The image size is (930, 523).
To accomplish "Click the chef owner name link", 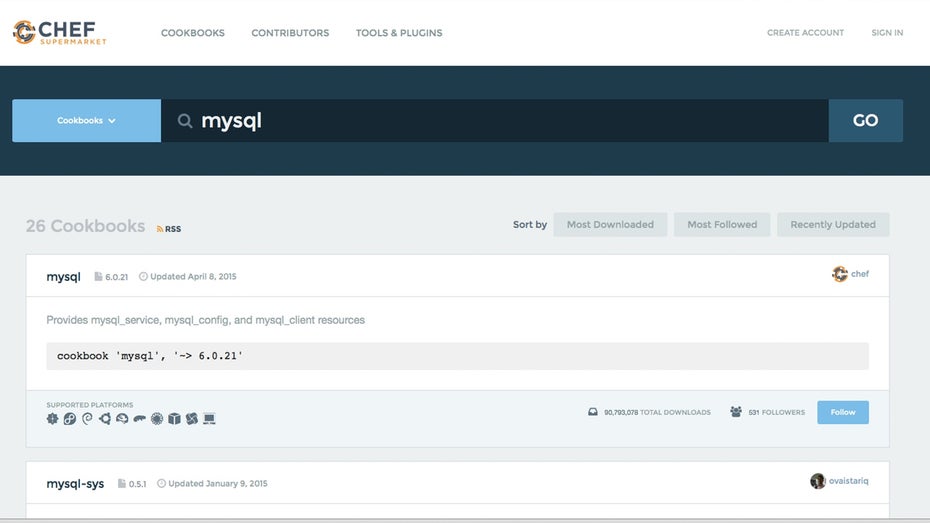I will (x=860, y=274).
